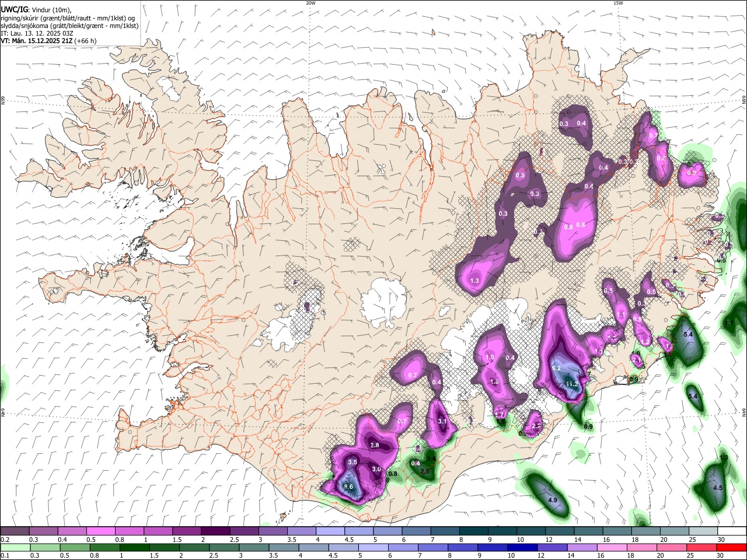Click the '12' label on upper scale
Viewport: 747px width, 560px height.
click(x=549, y=540)
